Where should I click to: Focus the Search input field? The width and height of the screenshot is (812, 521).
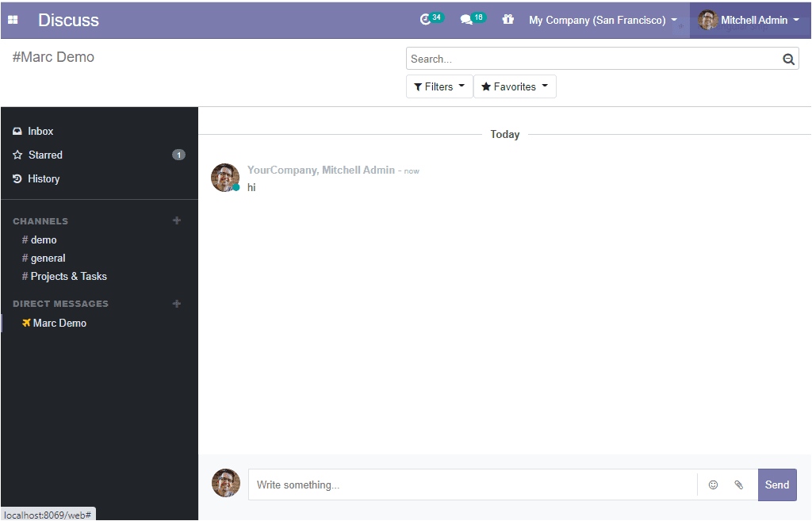click(596, 59)
